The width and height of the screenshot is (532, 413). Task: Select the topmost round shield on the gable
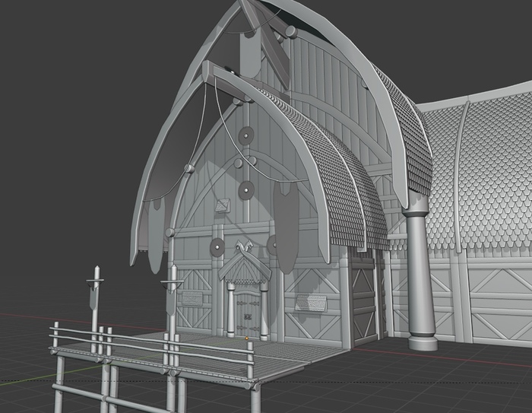246,136
